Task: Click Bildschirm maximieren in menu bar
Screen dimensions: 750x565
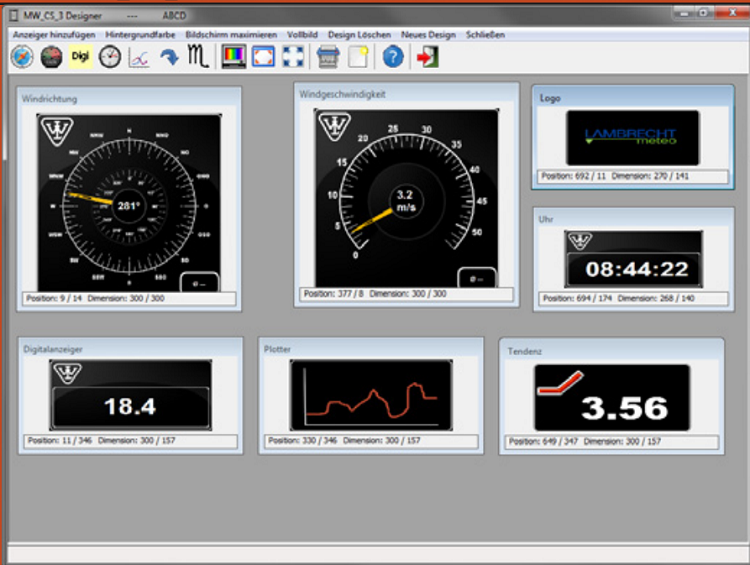Action: (x=231, y=34)
